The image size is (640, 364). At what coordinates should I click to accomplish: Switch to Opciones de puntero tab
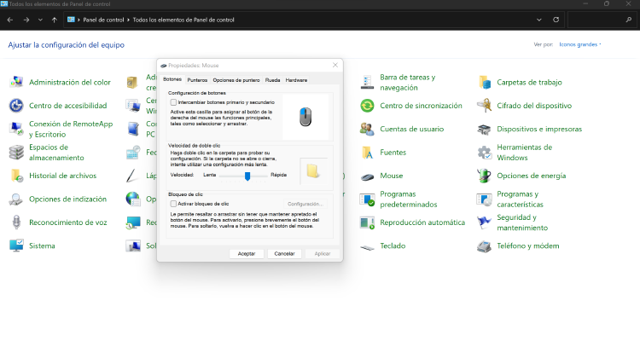click(x=236, y=79)
